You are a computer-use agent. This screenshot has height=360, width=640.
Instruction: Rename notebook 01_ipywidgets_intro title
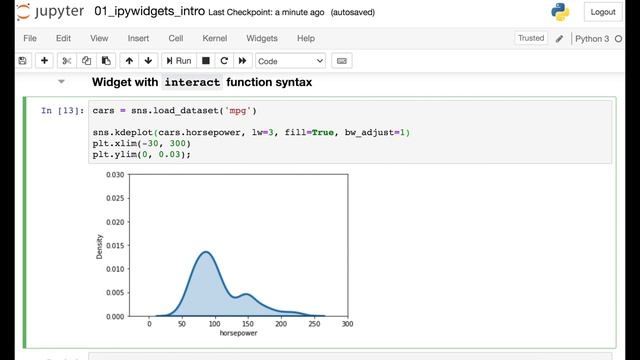point(149,11)
